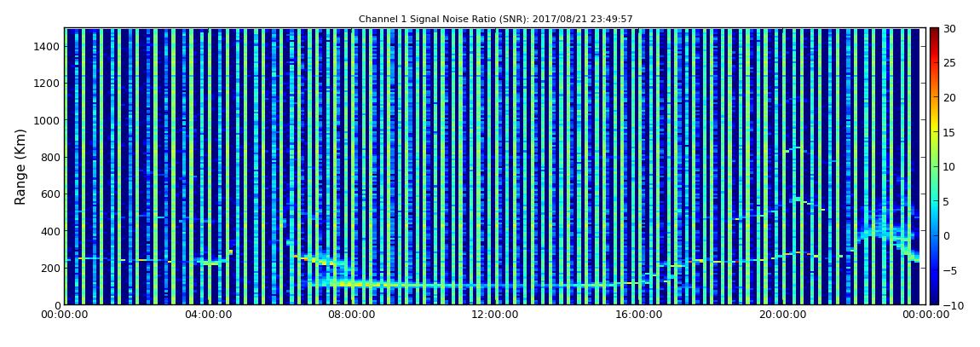The width and height of the screenshot is (980, 347).
Task: Click the 1400 tick label on the range axis
Action: pyautogui.click(x=47, y=46)
